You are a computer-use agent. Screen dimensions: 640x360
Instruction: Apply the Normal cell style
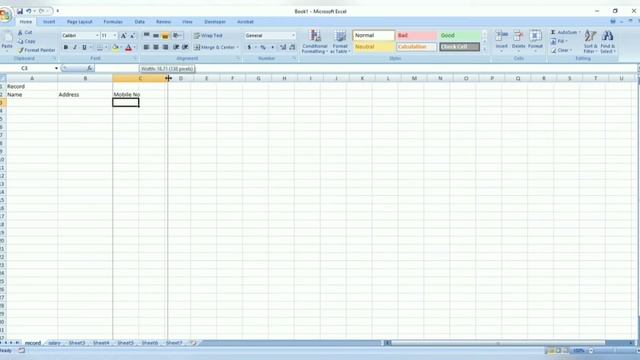[x=373, y=36]
